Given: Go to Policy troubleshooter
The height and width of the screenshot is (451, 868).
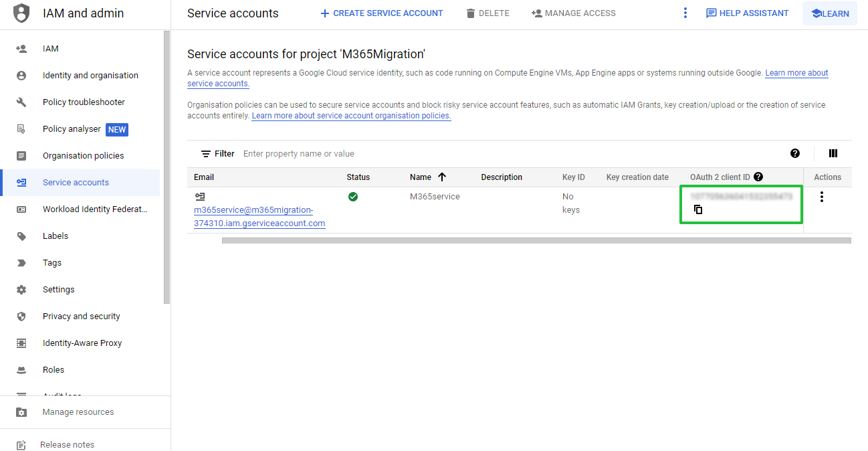Looking at the screenshot, I should click(x=84, y=102).
